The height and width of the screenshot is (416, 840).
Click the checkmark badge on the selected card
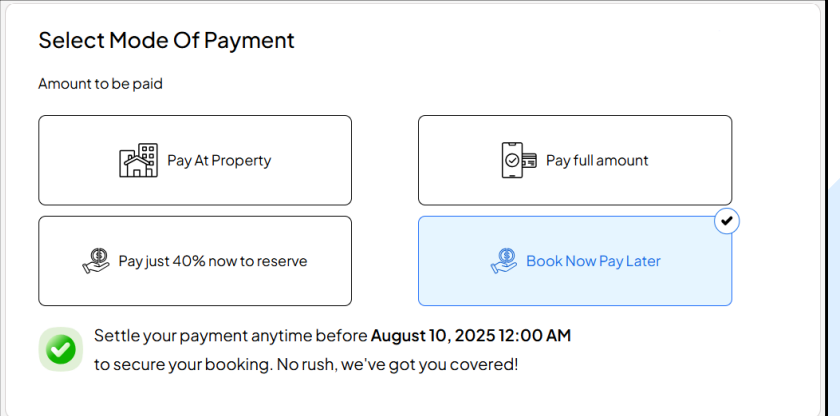point(727,220)
